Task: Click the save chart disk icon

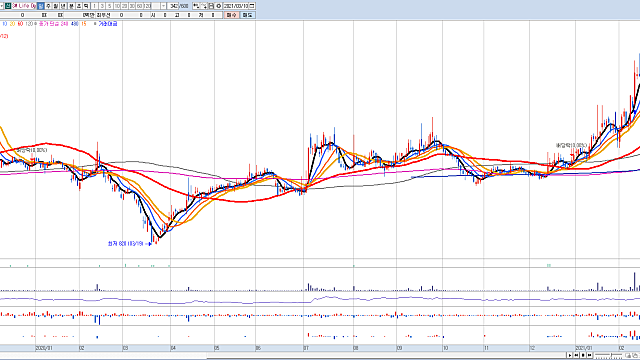Action: point(211,6)
